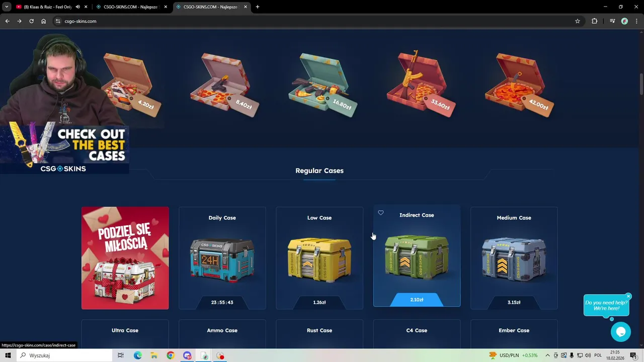The height and width of the screenshot is (362, 644).
Task: Bookmark this page with the star icon
Action: click(x=578, y=21)
